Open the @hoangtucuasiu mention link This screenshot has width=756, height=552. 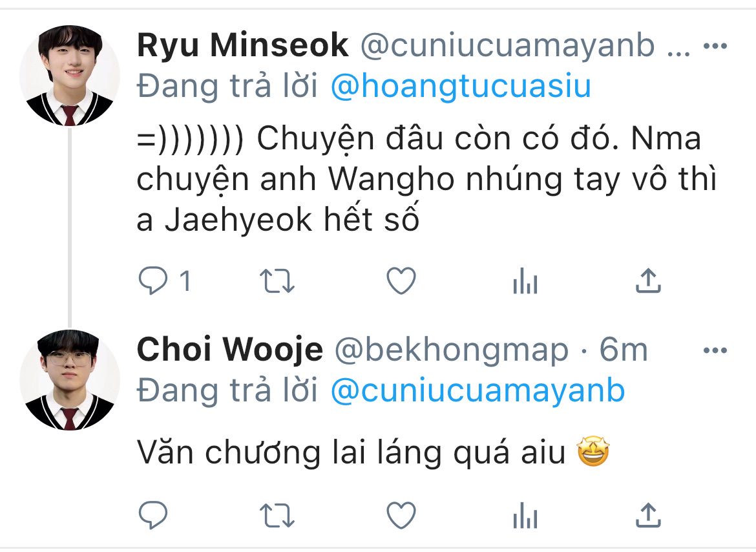tap(461, 87)
